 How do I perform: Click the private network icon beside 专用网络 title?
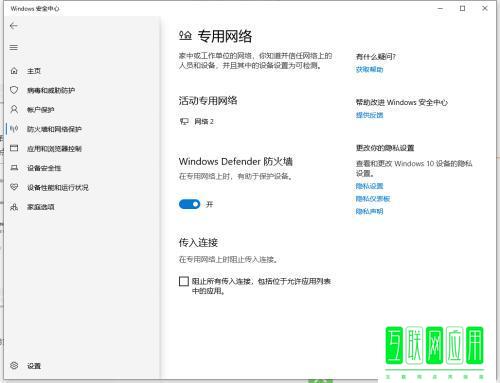(x=185, y=35)
